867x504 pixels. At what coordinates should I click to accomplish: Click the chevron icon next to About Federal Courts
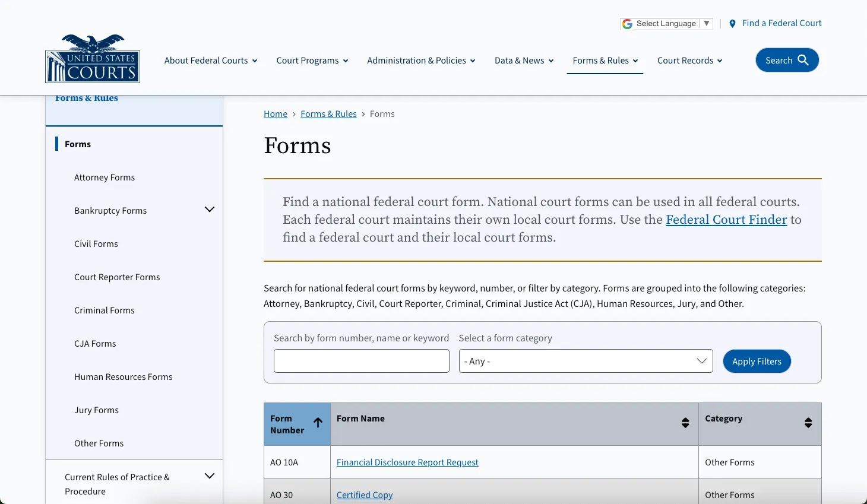point(255,61)
